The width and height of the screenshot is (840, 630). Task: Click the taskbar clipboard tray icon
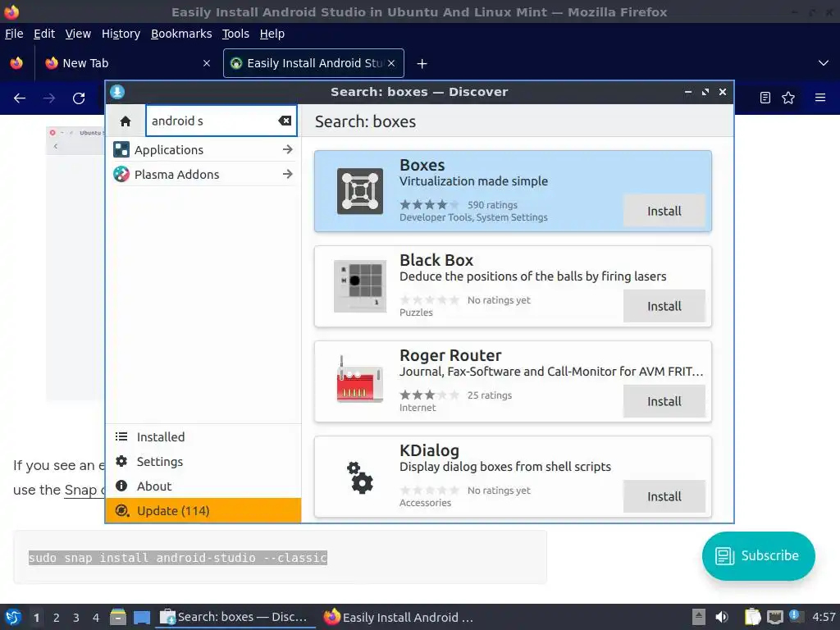pyautogui.click(x=753, y=617)
